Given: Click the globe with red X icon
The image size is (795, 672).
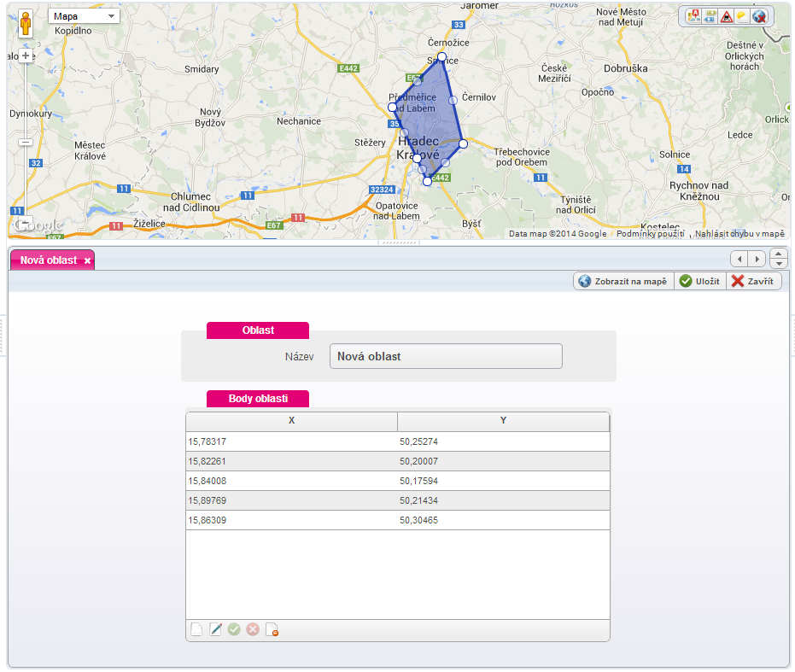Looking at the screenshot, I should click(759, 17).
